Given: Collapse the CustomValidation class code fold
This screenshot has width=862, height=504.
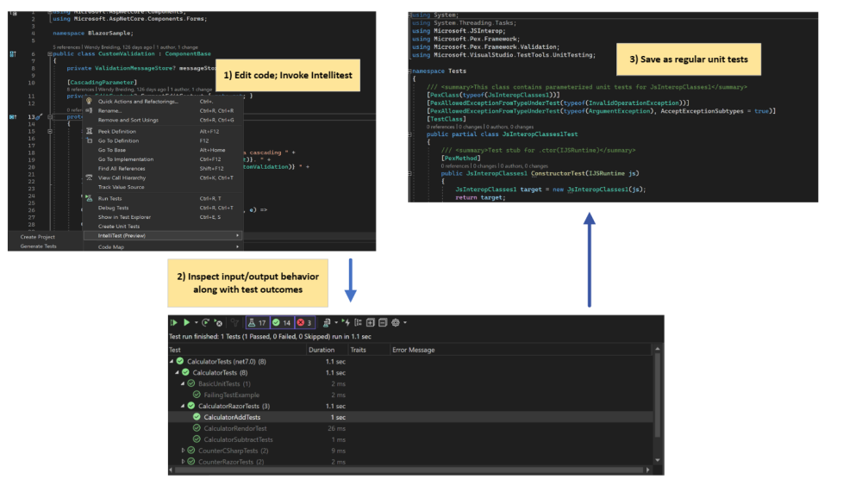Looking at the screenshot, I should [49, 54].
